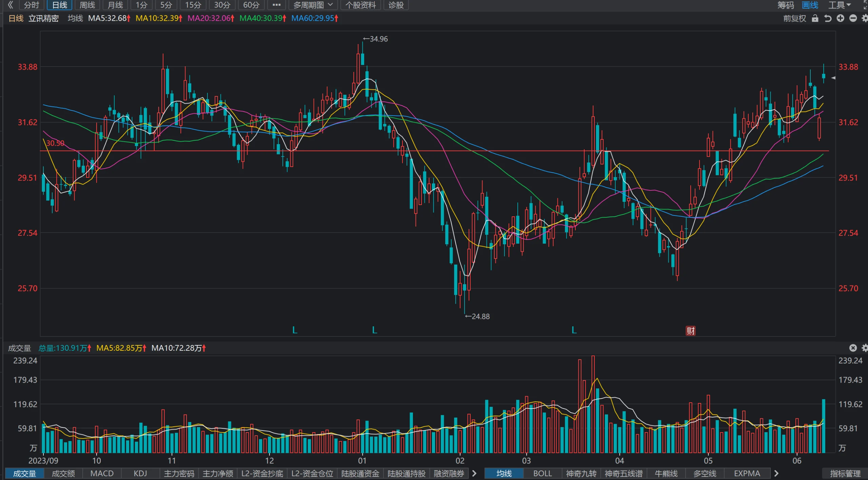The height and width of the screenshot is (480, 868).
Task: Click the 财 financial report marker
Action: tap(691, 330)
